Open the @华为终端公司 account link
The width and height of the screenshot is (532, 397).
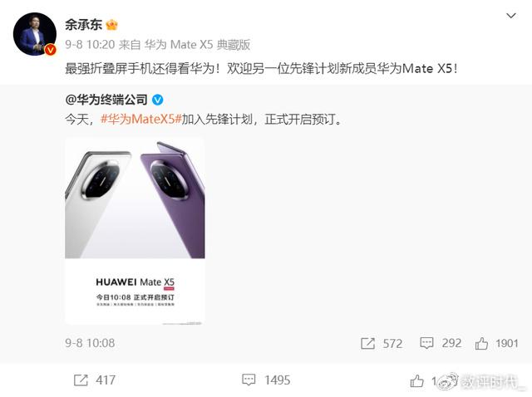click(x=106, y=100)
